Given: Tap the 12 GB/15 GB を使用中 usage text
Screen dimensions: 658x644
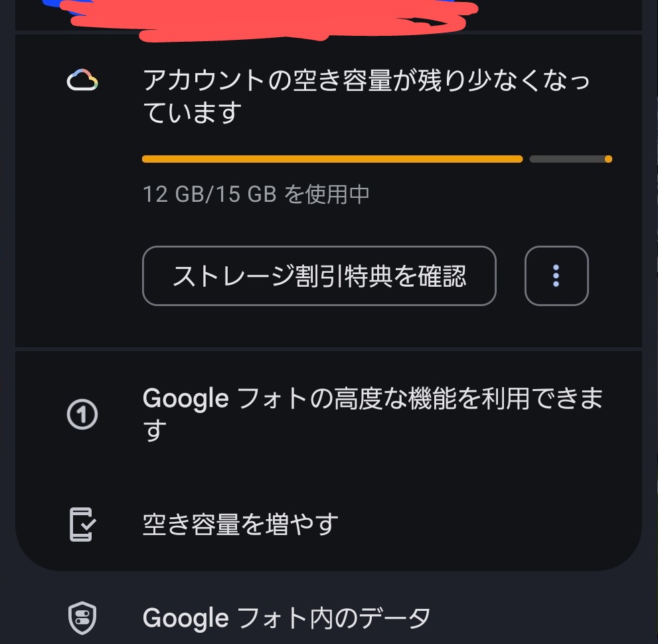Looking at the screenshot, I should pyautogui.click(x=256, y=195).
